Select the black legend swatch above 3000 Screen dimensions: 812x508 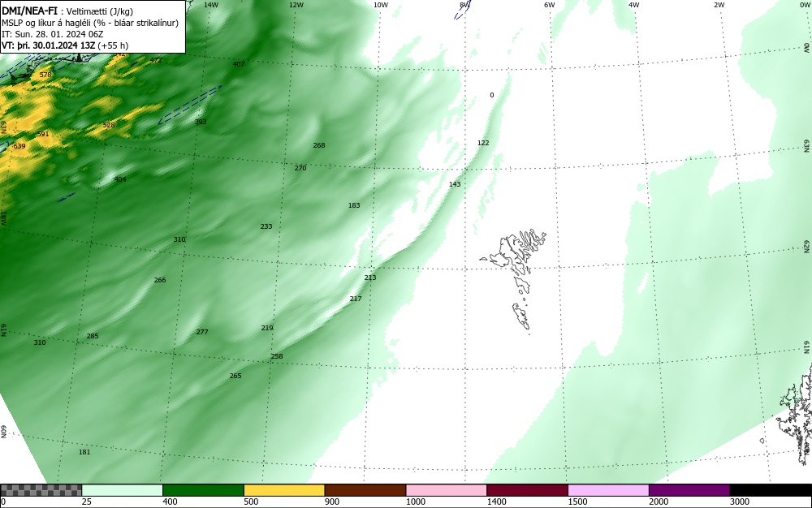771,490
